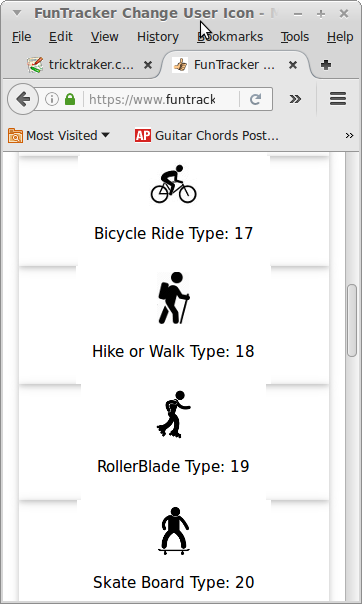The image size is (362, 604).
Task: Select the bicycle rider icon
Action: pyautogui.click(x=173, y=184)
